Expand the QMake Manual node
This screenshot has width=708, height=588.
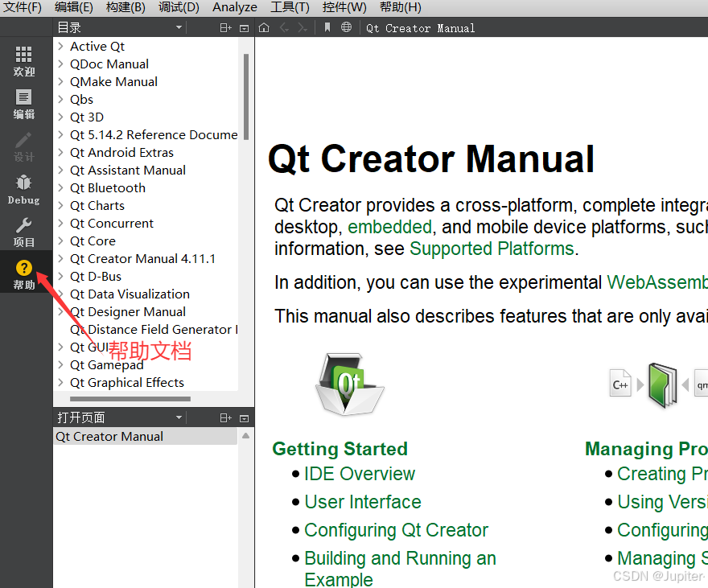[60, 81]
